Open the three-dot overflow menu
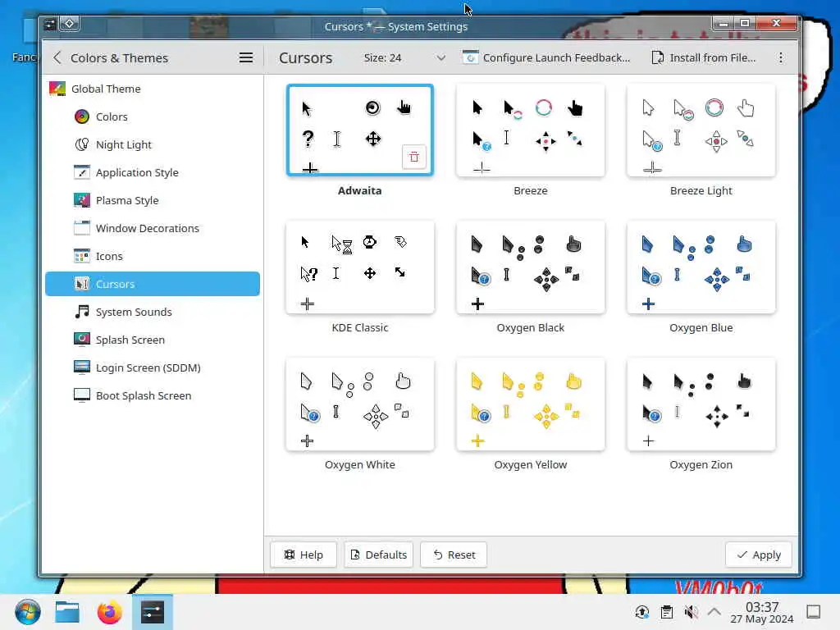Screen dimensions: 840x630 pyautogui.click(x=781, y=58)
